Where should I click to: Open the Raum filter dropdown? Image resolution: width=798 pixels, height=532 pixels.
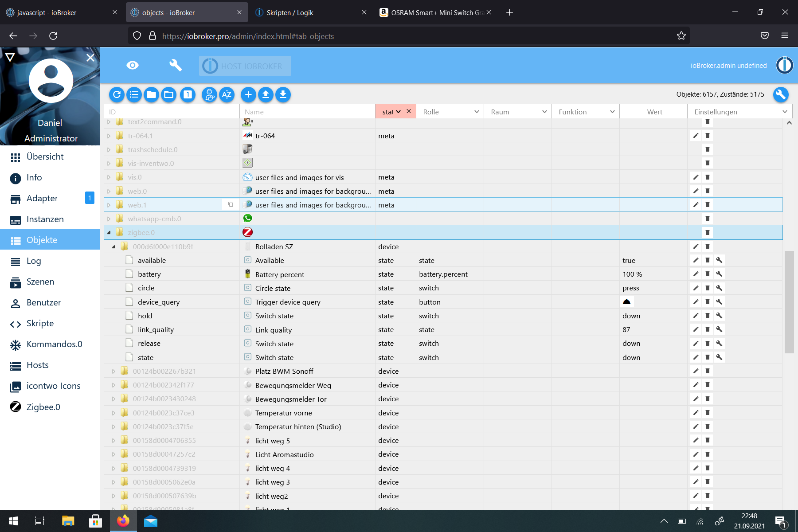pyautogui.click(x=518, y=112)
